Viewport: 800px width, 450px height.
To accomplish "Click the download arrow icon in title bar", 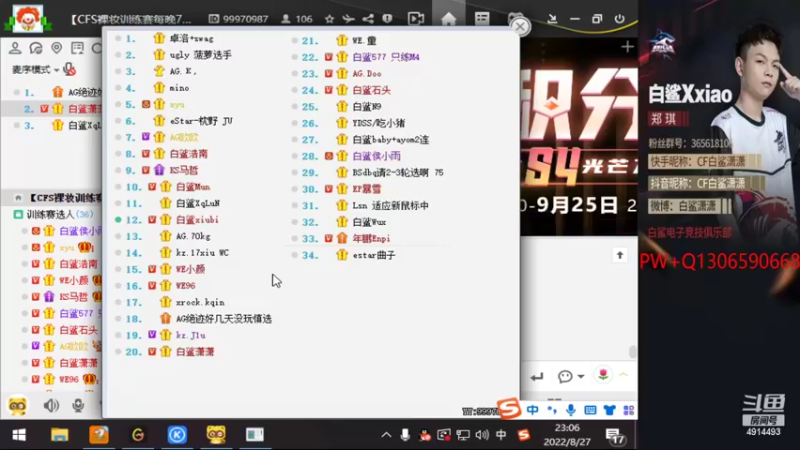I will 552,19.
